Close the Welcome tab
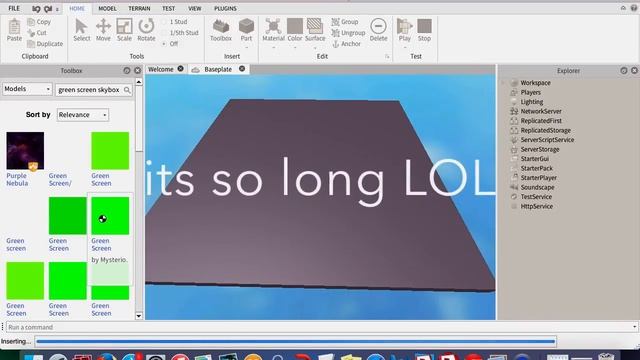This screenshot has height=360, width=640. pyautogui.click(x=180, y=69)
